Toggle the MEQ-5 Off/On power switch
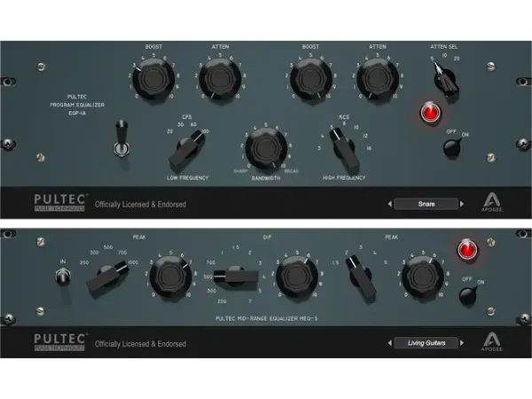Screen dimensions: 532x399 point(468,295)
